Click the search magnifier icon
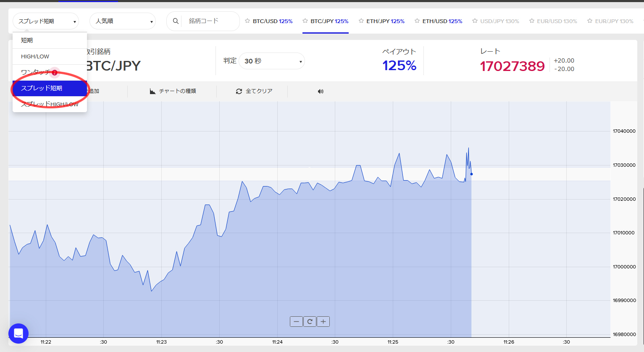 click(176, 21)
